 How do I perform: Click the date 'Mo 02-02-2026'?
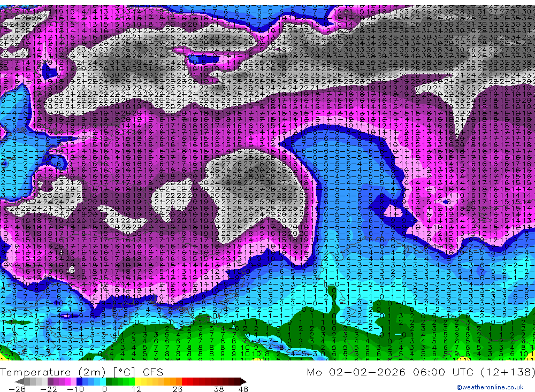click(x=356, y=372)
